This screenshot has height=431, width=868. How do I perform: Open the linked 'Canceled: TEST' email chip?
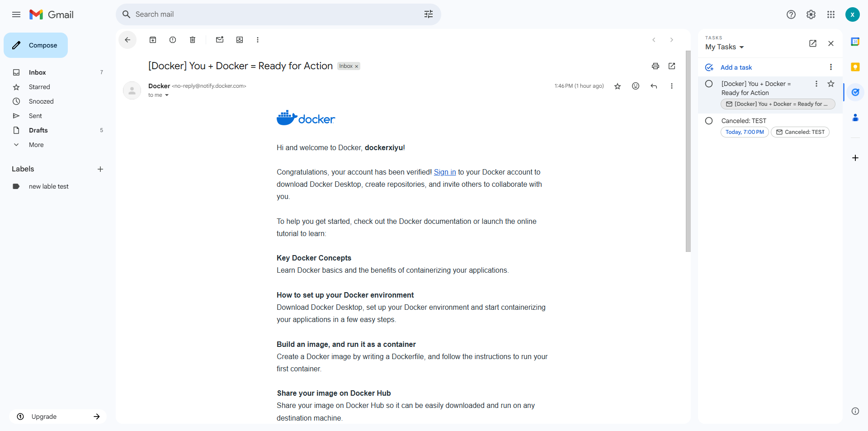800,132
